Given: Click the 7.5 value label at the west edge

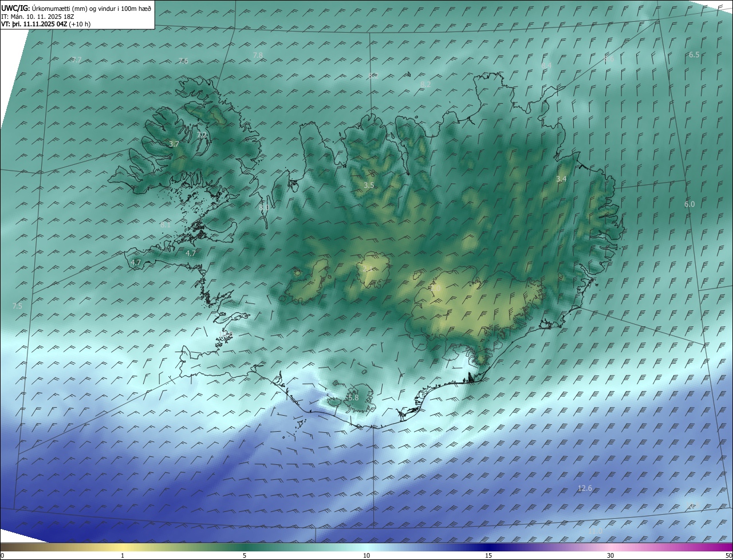Looking at the screenshot, I should [x=17, y=306].
